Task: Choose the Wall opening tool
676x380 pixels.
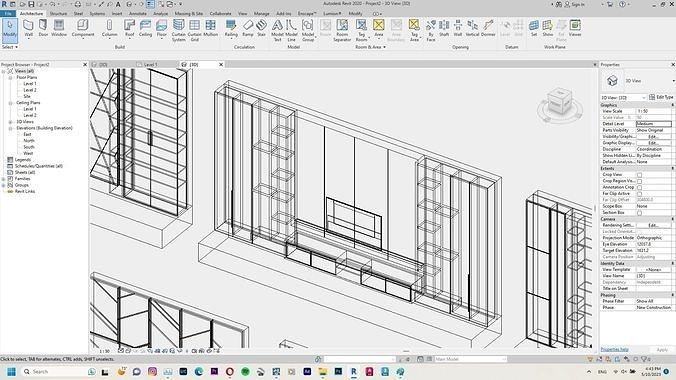Action: [458, 28]
